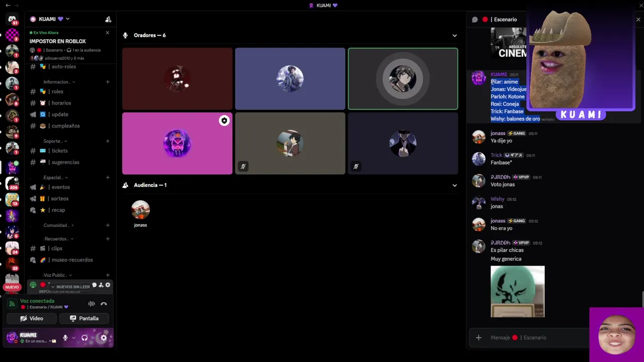Select the blue speaker tile
644x362 pixels.
tap(290, 79)
